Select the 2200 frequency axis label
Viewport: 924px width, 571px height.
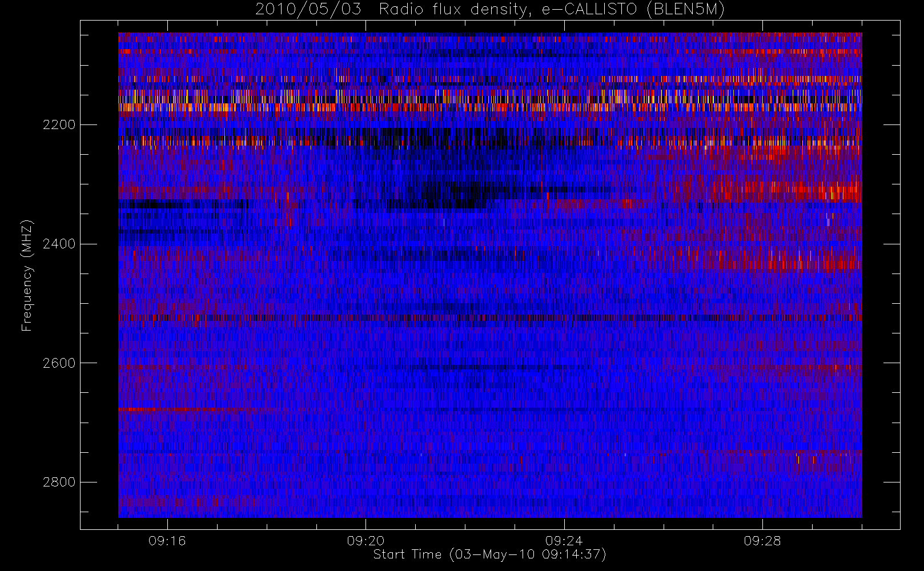click(x=59, y=124)
